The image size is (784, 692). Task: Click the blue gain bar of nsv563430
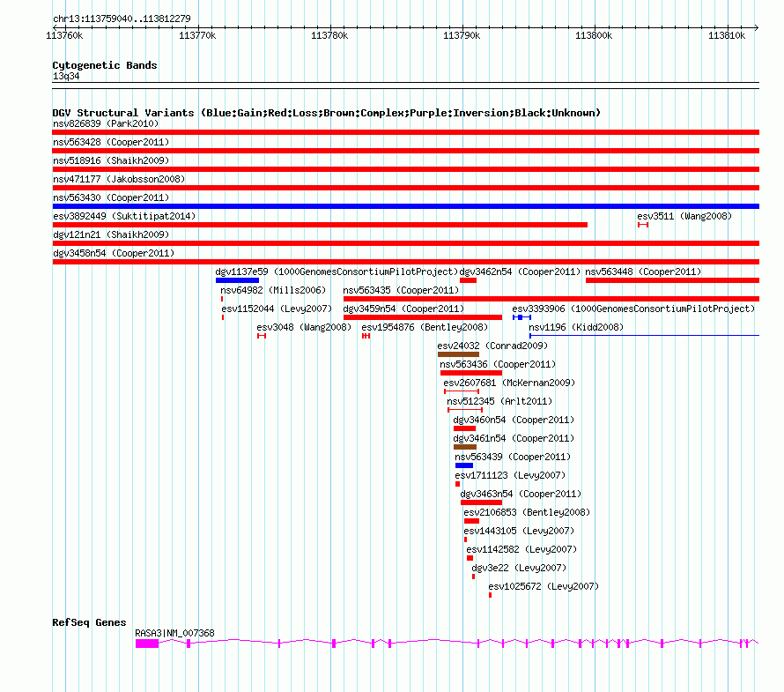[x=405, y=206]
